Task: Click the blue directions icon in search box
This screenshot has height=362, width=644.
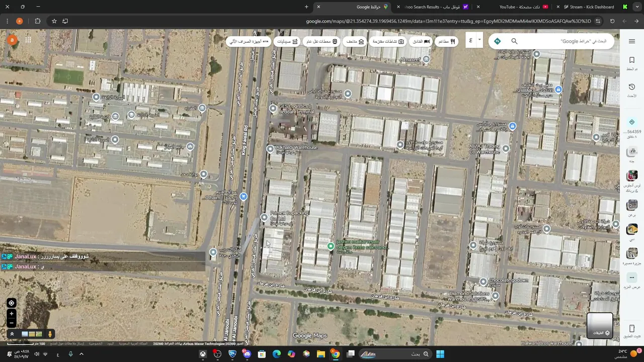Action: 497,41
